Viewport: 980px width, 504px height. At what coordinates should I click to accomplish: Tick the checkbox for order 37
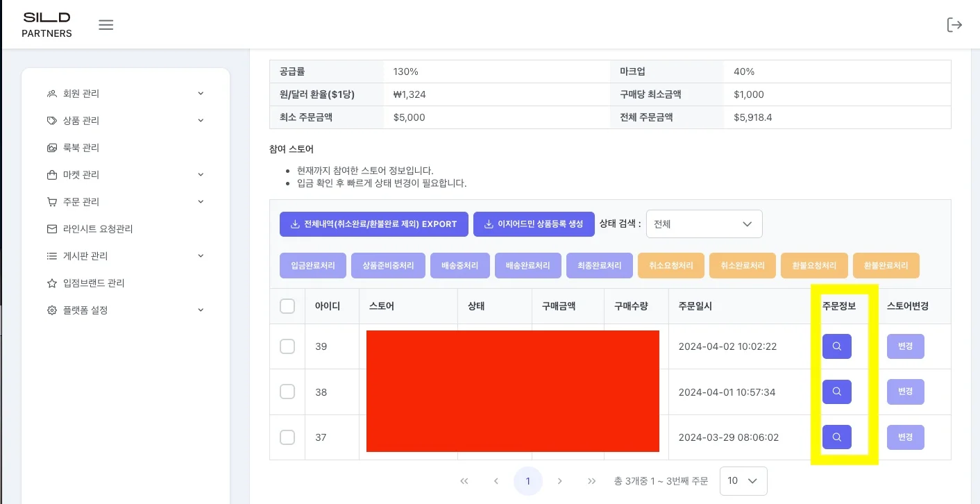pyautogui.click(x=287, y=437)
